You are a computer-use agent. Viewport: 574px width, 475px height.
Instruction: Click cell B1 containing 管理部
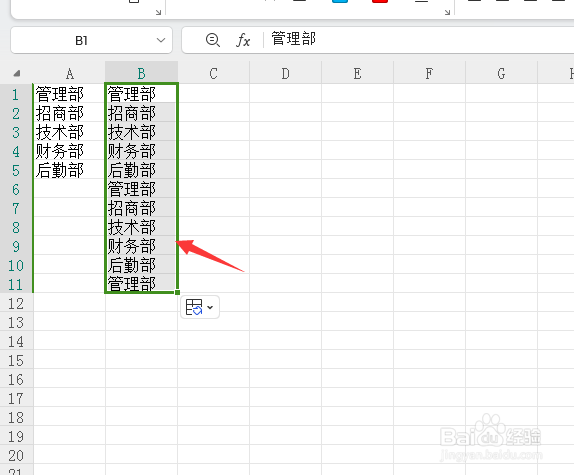coord(142,94)
